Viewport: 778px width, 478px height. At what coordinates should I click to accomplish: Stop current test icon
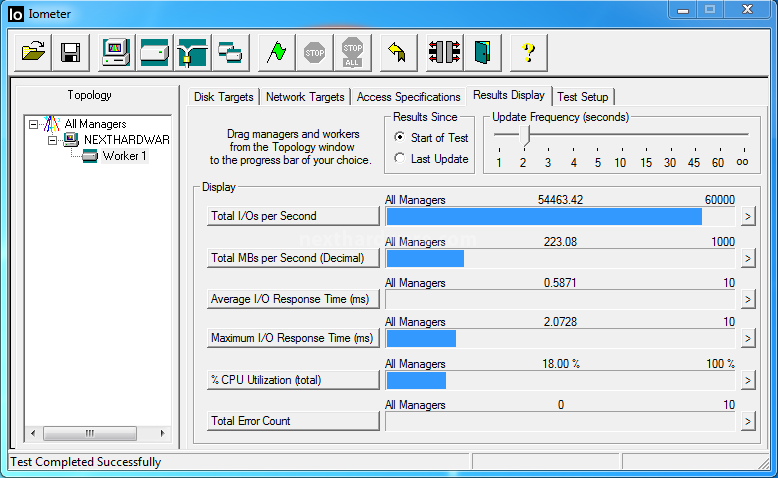coord(314,52)
